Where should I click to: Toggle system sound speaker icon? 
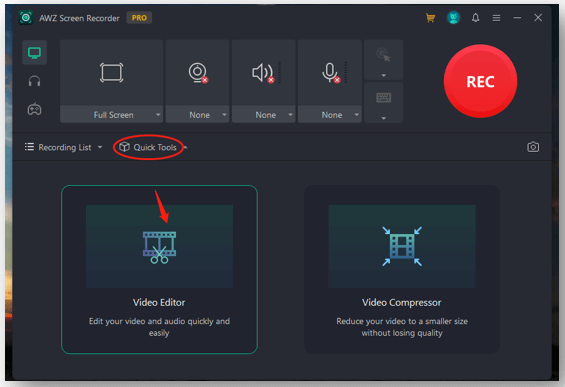(x=263, y=73)
